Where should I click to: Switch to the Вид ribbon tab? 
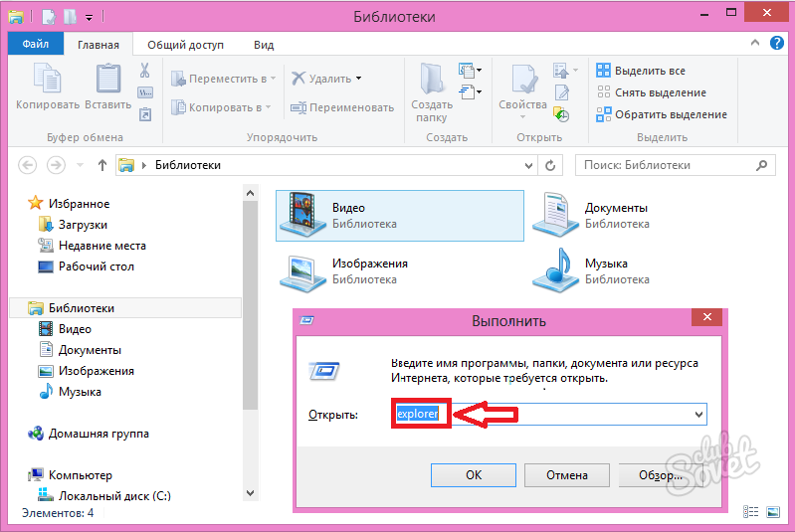tap(264, 45)
